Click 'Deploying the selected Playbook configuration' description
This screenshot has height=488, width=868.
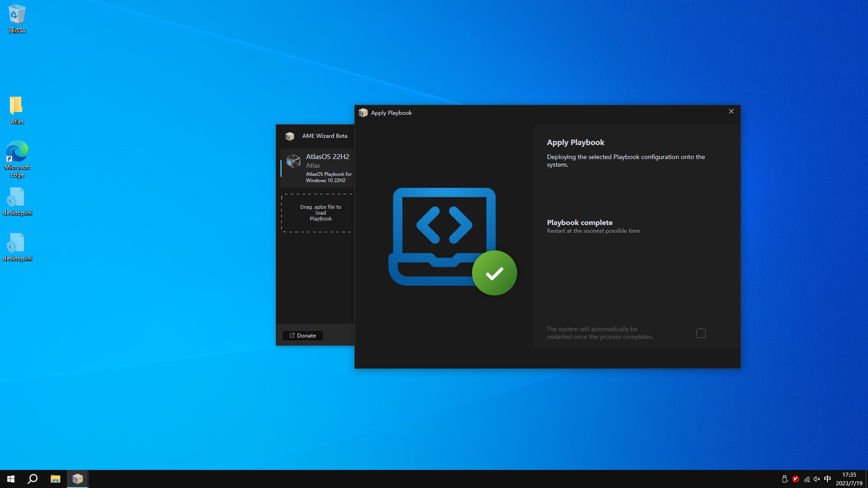(626, 161)
